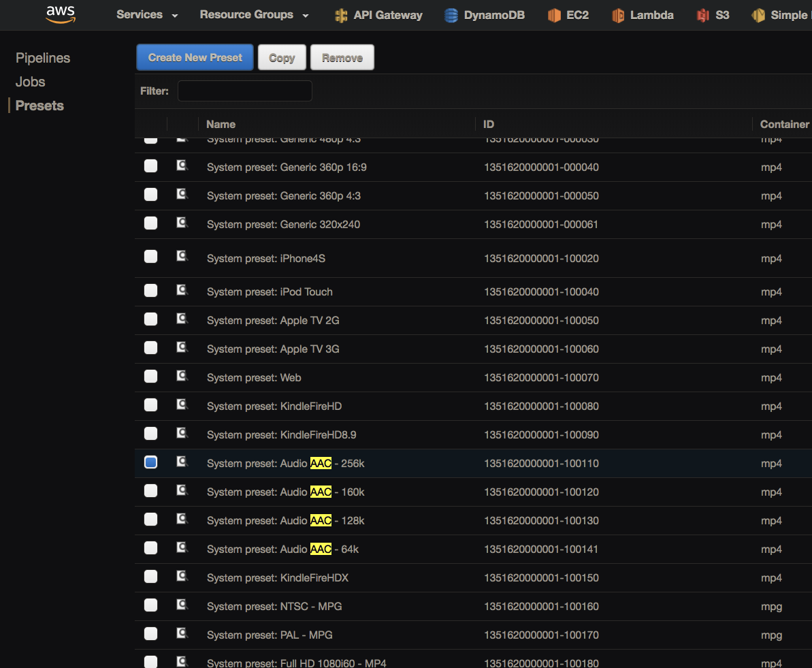View details icon for Audio AAC - 128k
This screenshot has width=812, height=668.
pyautogui.click(x=182, y=519)
